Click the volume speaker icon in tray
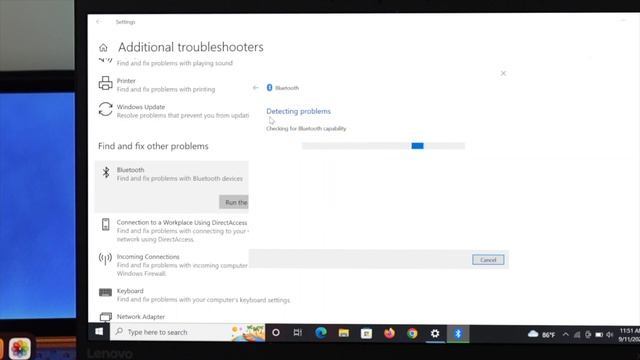This screenshot has width=640, height=360. click(x=610, y=335)
